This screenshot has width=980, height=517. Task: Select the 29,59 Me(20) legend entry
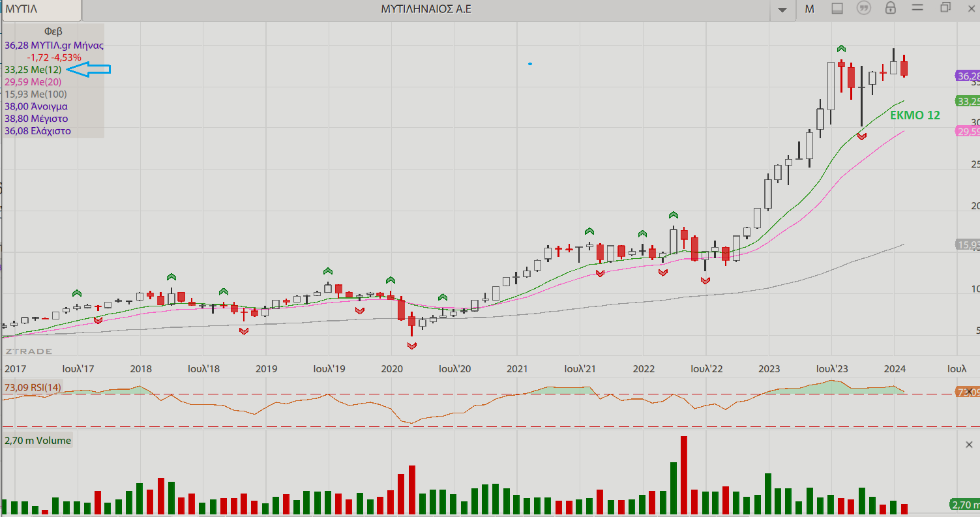33,81
